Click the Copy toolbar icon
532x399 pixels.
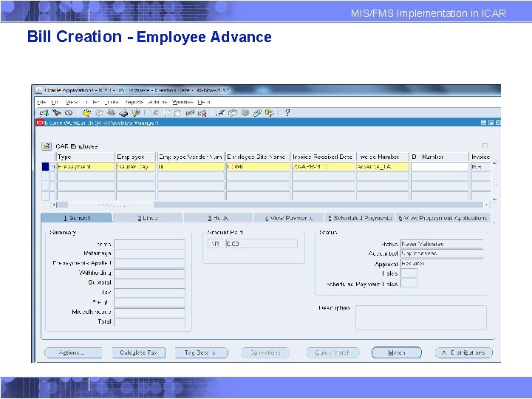click(166, 113)
